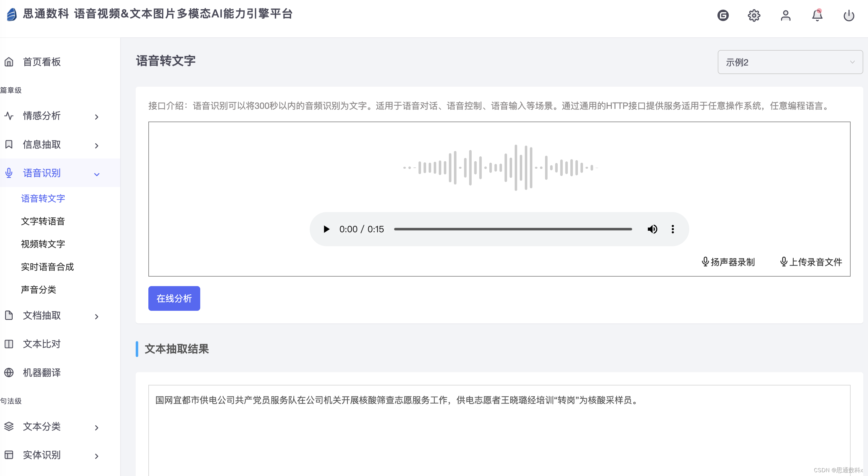
Task: Open 首页看板 dashboard from sidebar
Action: (x=41, y=62)
